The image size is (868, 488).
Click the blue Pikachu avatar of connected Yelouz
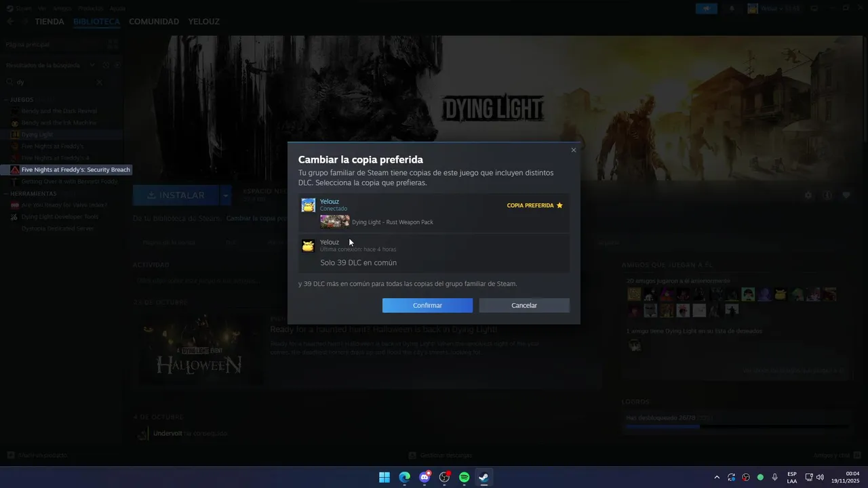coord(309,205)
